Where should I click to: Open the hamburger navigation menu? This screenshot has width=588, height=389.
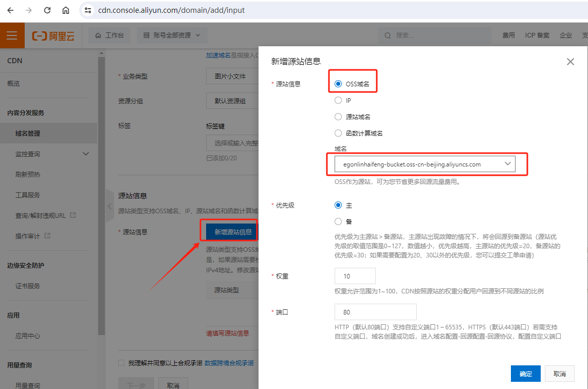click(12, 35)
